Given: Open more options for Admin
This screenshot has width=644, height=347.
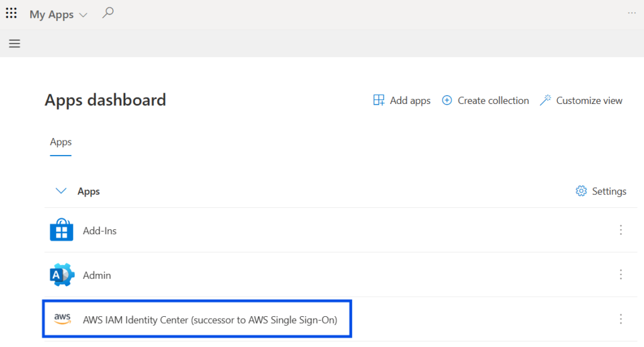Looking at the screenshot, I should click(621, 275).
